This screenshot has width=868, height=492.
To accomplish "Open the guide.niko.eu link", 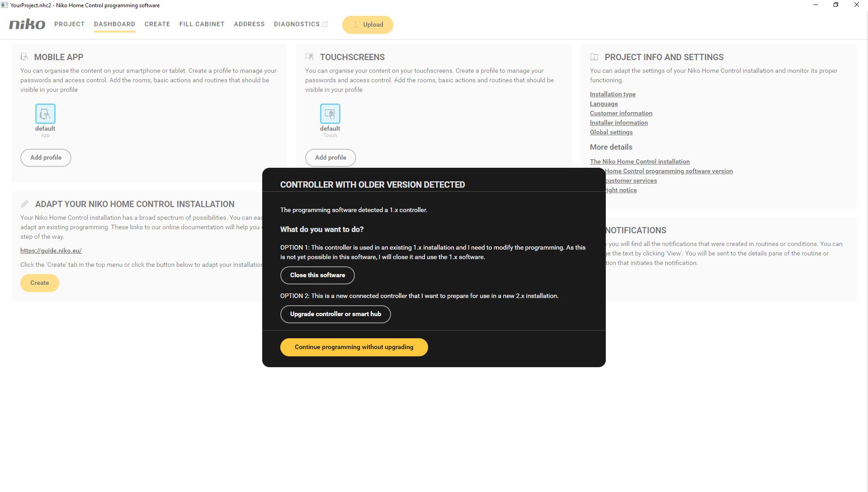I will [x=51, y=251].
